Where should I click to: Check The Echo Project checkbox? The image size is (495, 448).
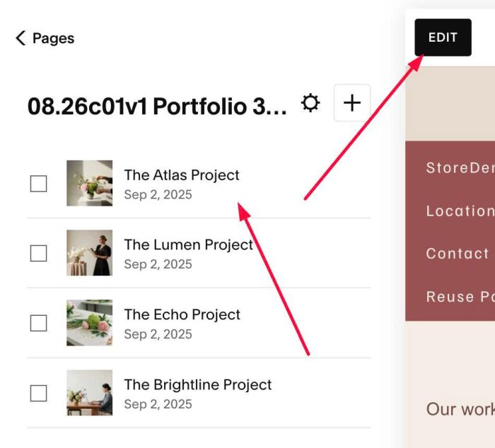pyautogui.click(x=38, y=323)
